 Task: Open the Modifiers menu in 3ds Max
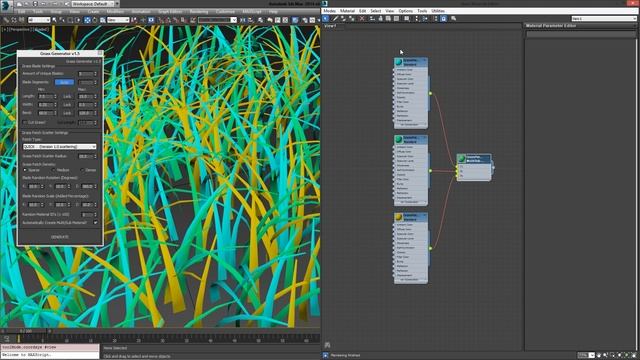click(x=115, y=12)
